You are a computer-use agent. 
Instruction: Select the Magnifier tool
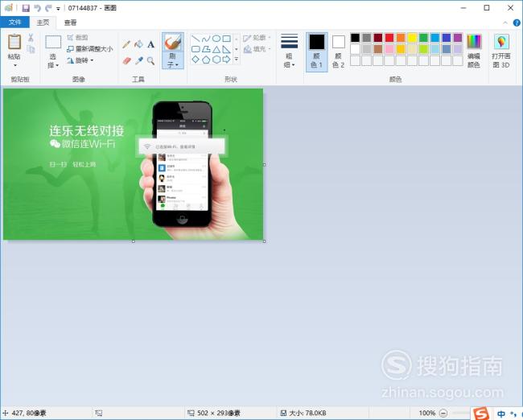150,60
